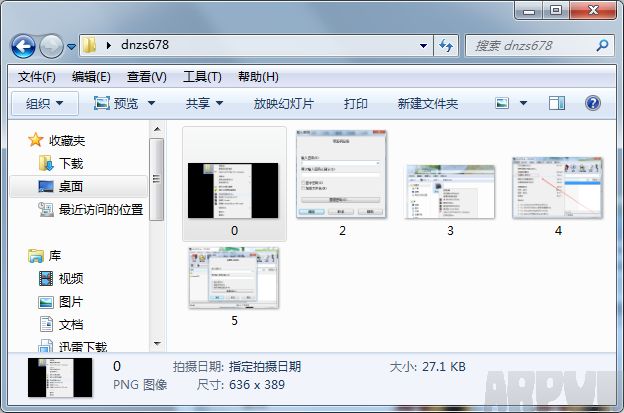Select image thumbnail 2
Screen dimensions: 624x413
341,174
